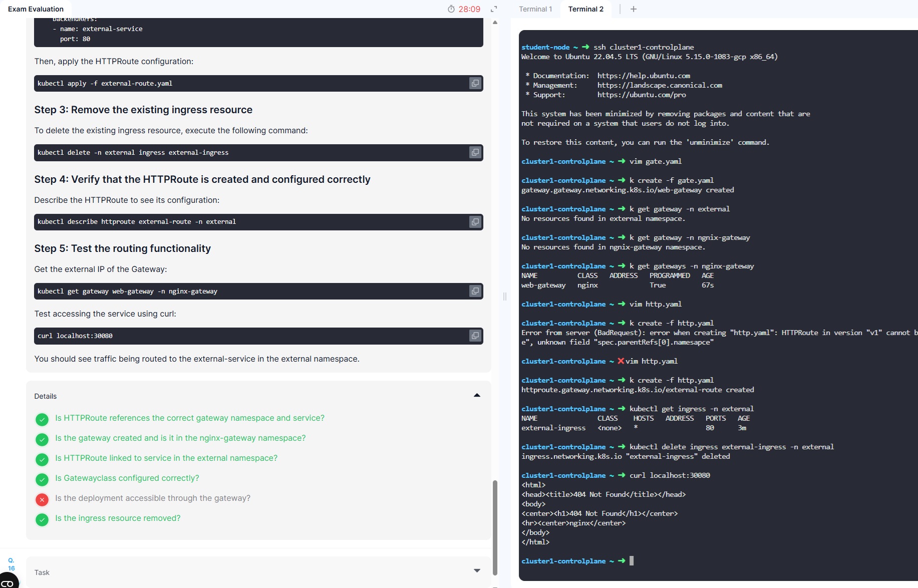Image resolution: width=918 pixels, height=588 pixels.
Task: Click 'Is Gatewayclass configured correctly?' text
Action: pyautogui.click(x=127, y=478)
